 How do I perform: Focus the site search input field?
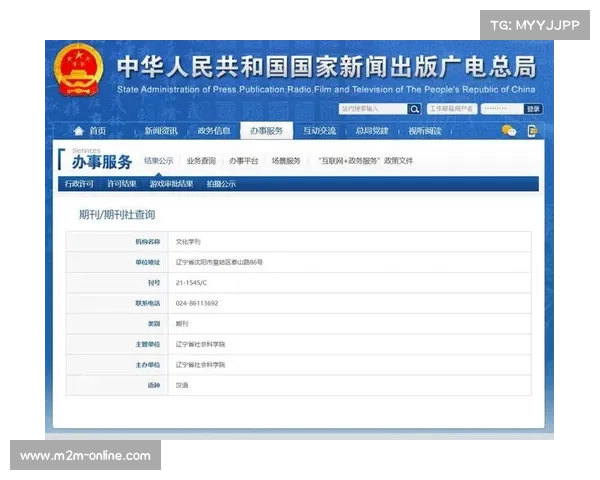tap(373, 109)
